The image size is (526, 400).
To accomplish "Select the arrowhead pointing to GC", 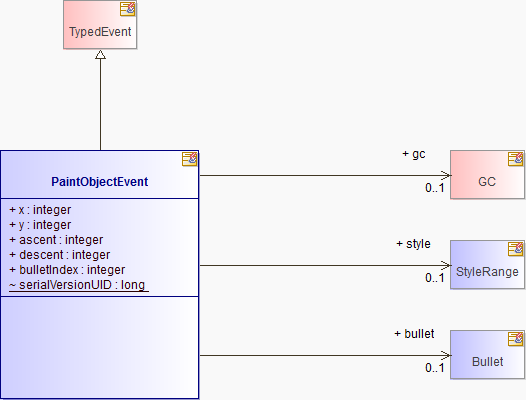I will point(446,175).
